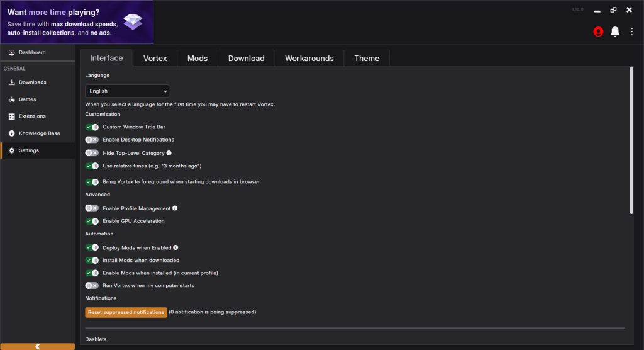Click the settings panel vertical scrollbar
The height and width of the screenshot is (350, 644).
(x=631, y=140)
